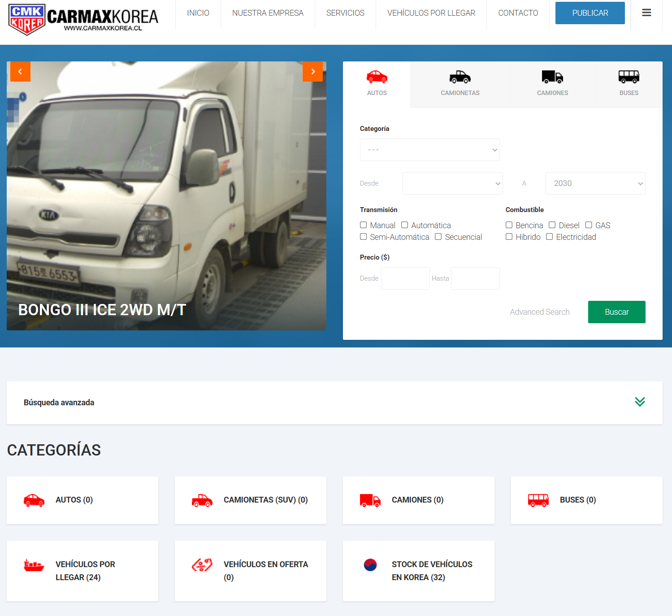Focus the Precio Desde input field

(x=405, y=278)
